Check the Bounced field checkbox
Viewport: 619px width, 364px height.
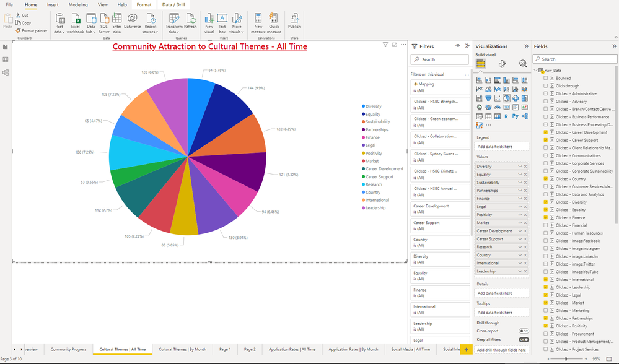coord(545,78)
